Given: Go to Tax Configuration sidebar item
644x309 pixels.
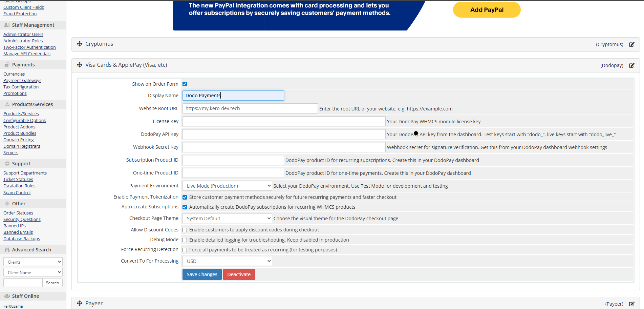Looking at the screenshot, I should coord(21,87).
